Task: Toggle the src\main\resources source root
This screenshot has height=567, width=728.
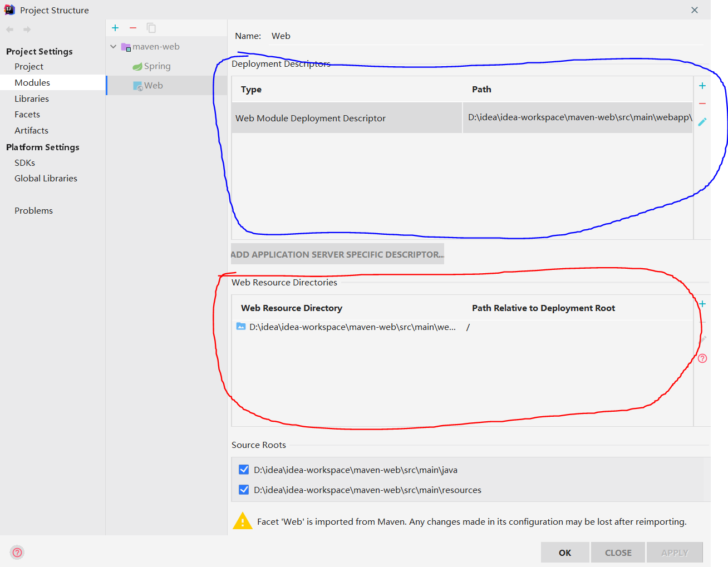Action: pyautogui.click(x=244, y=490)
